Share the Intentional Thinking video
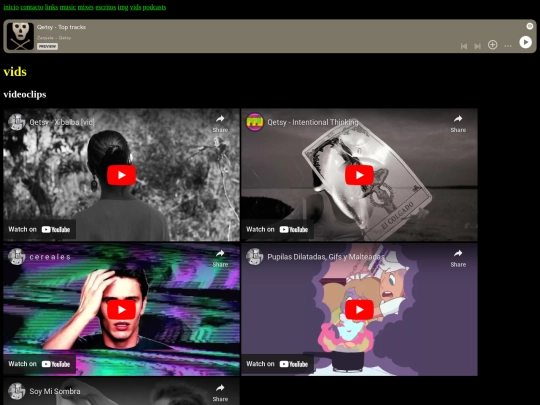 [x=458, y=123]
